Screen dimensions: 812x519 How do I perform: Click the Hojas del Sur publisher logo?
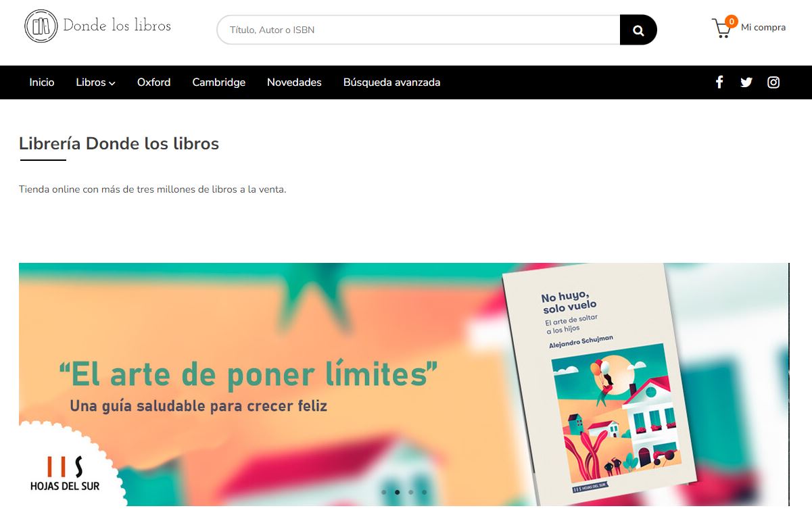(65, 473)
